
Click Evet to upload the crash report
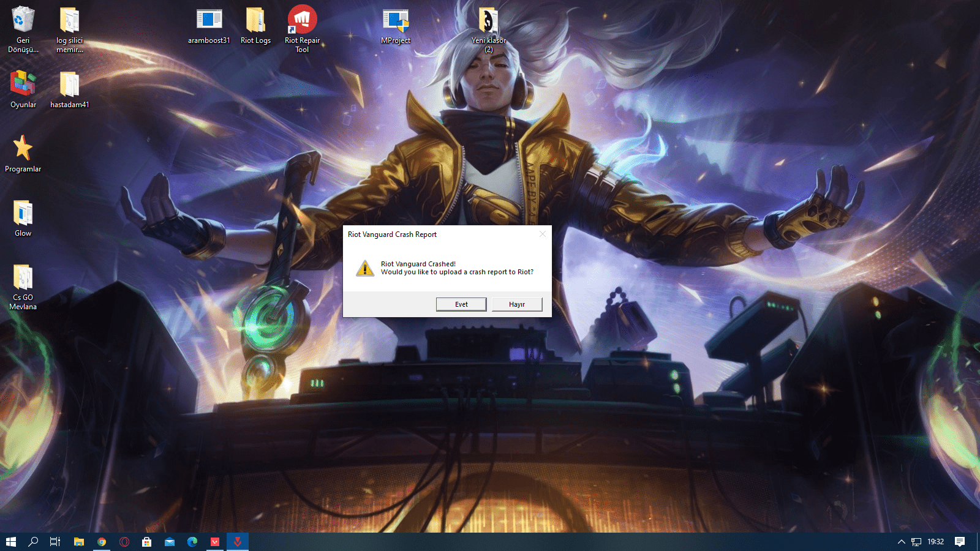point(461,304)
